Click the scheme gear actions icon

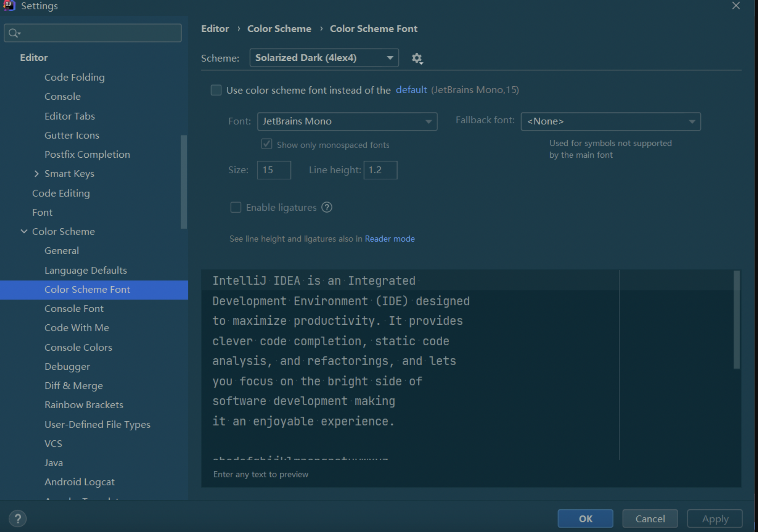point(417,58)
